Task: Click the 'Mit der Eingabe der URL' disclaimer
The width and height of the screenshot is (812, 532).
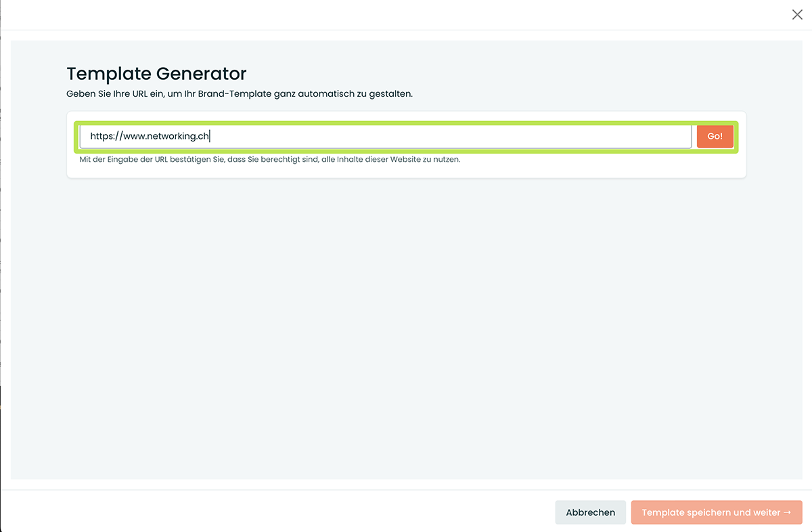Action: tap(269, 160)
